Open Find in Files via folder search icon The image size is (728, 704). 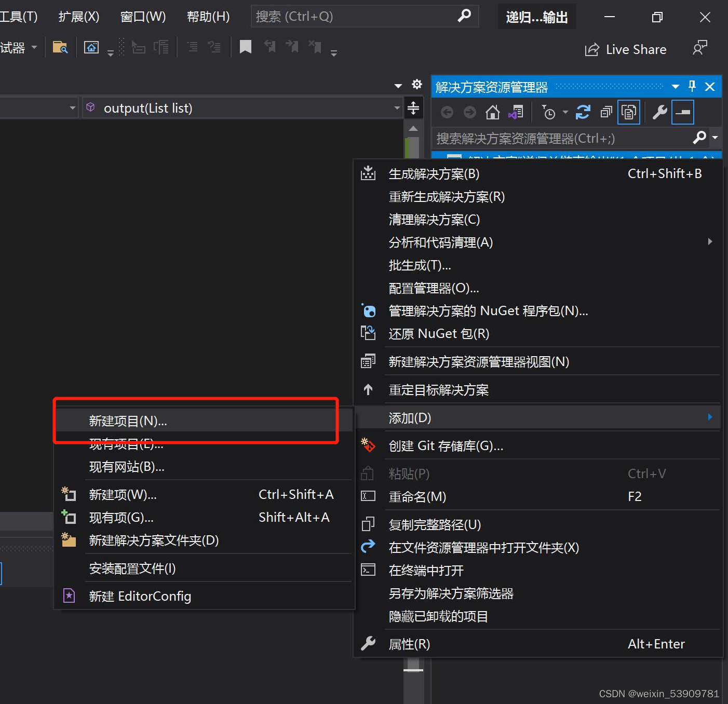click(x=60, y=47)
